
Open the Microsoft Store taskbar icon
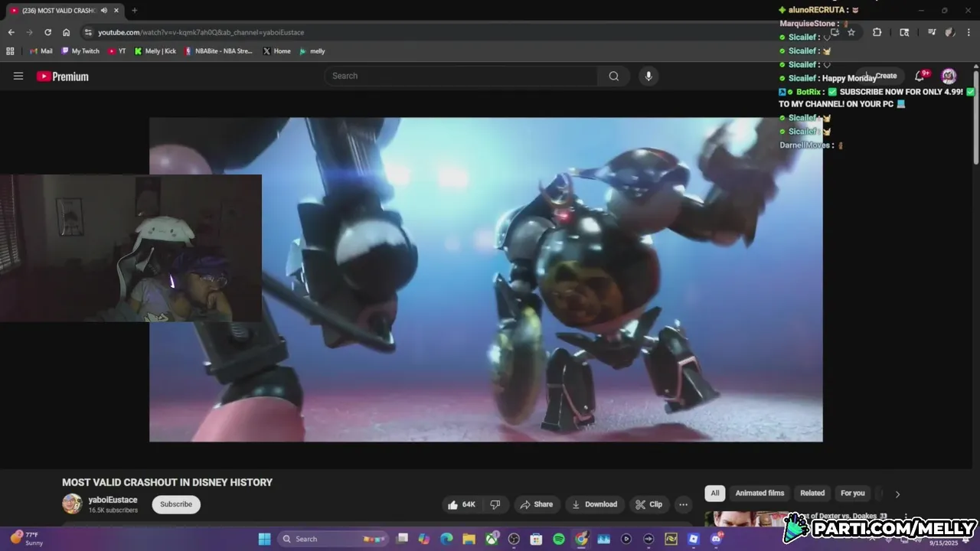tap(536, 539)
